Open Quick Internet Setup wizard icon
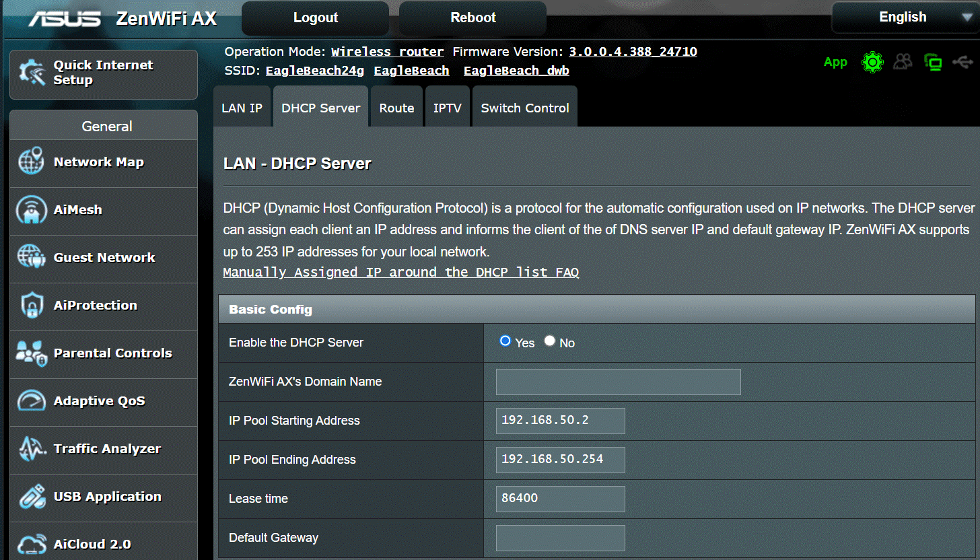This screenshot has height=560, width=980. click(x=32, y=73)
